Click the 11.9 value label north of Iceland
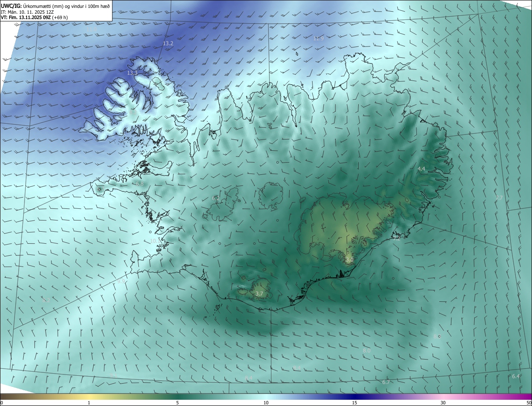This screenshot has height=406, width=532. click(318, 38)
